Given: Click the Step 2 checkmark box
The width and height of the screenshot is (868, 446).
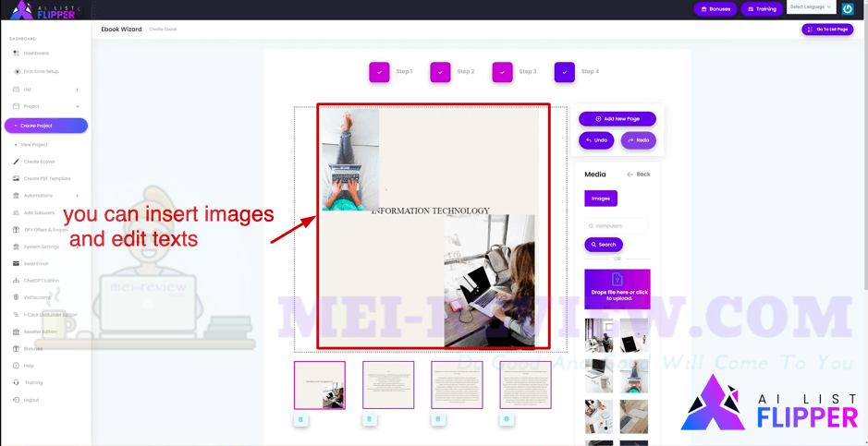Looking at the screenshot, I should point(440,72).
